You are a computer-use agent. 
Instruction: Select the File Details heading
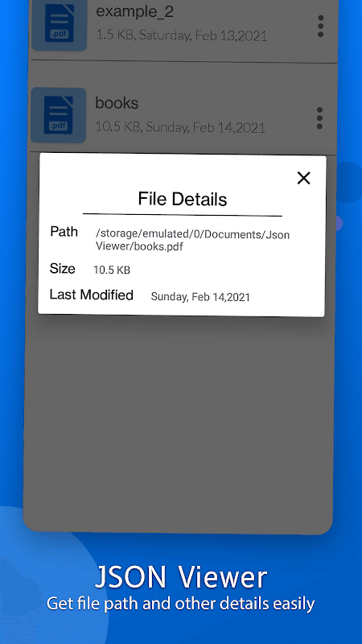tap(183, 199)
